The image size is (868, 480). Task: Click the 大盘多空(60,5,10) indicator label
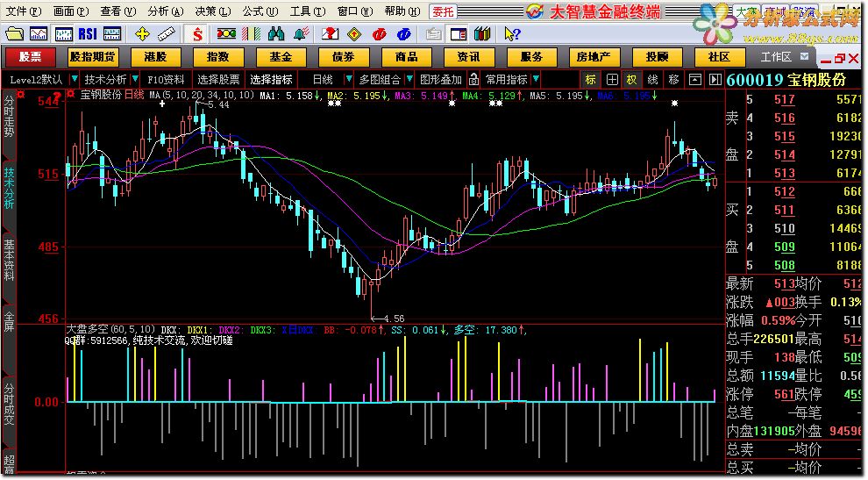(110, 330)
